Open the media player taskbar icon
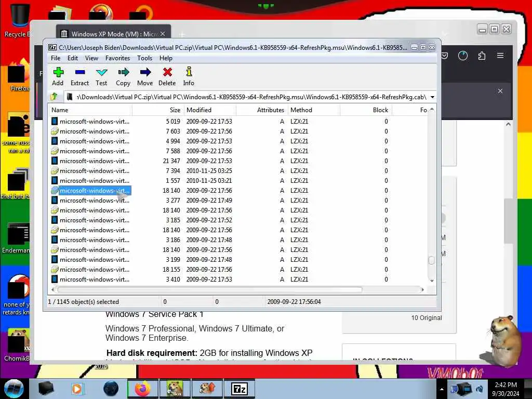Screen dimensions: 532x399 click(77, 389)
